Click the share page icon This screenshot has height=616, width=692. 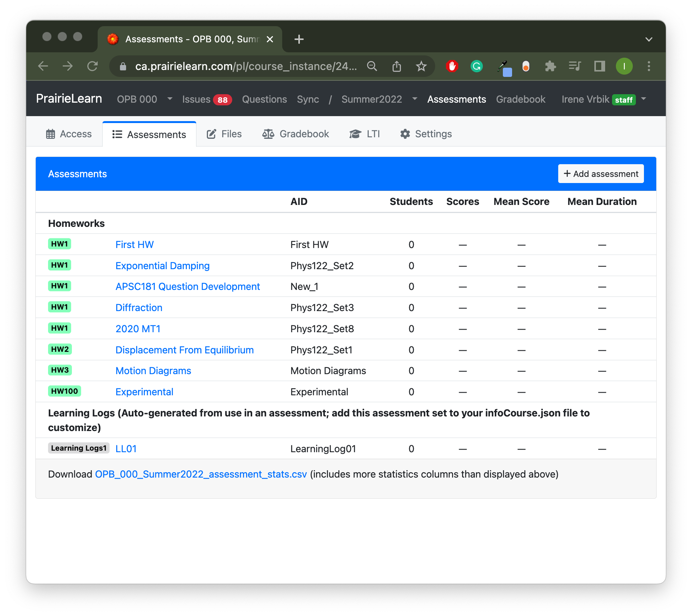[x=397, y=66]
